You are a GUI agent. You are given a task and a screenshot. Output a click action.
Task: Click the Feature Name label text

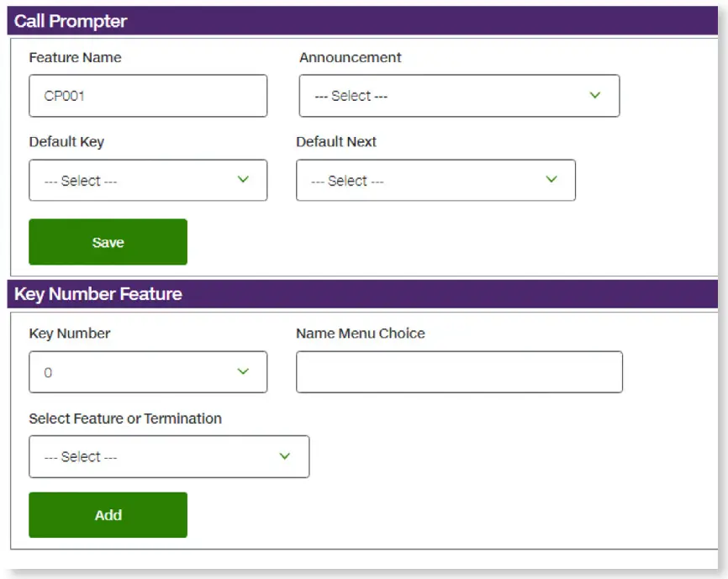pos(75,57)
